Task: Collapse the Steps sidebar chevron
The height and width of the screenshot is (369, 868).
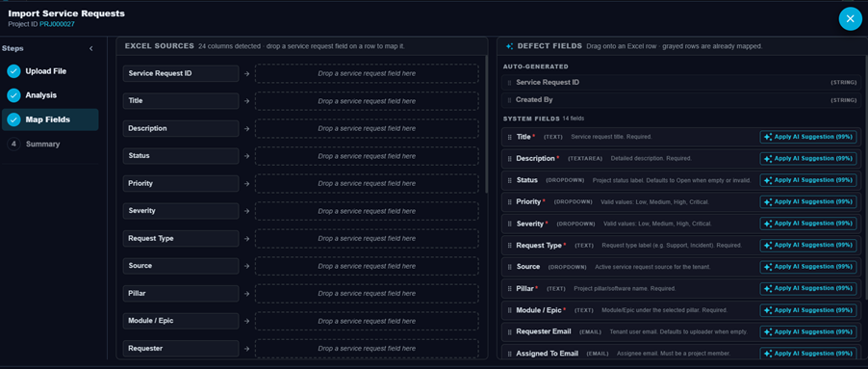Action: point(91,49)
